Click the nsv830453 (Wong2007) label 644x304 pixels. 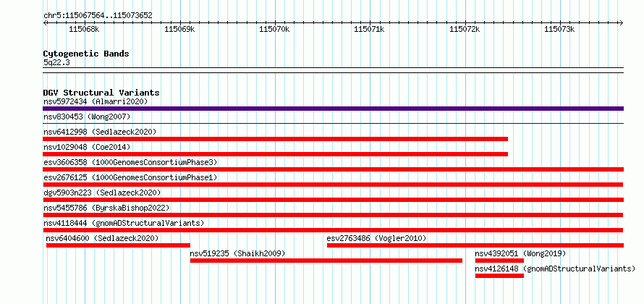[87, 117]
